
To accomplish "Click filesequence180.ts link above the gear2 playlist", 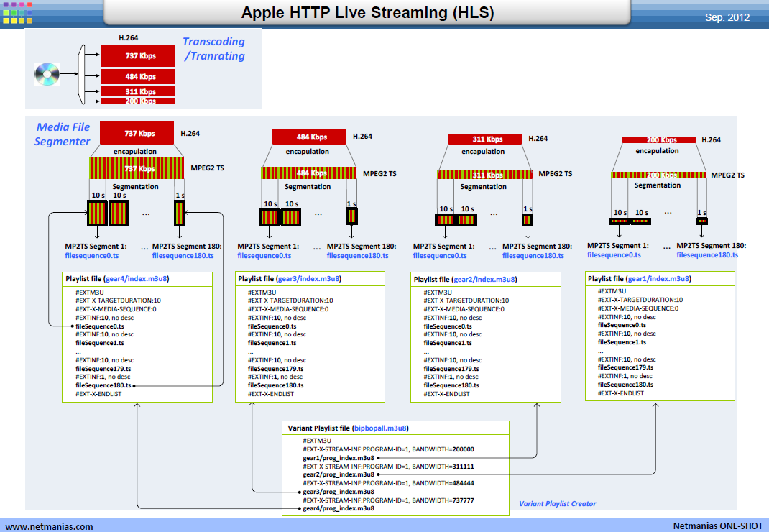I will pos(533,256).
